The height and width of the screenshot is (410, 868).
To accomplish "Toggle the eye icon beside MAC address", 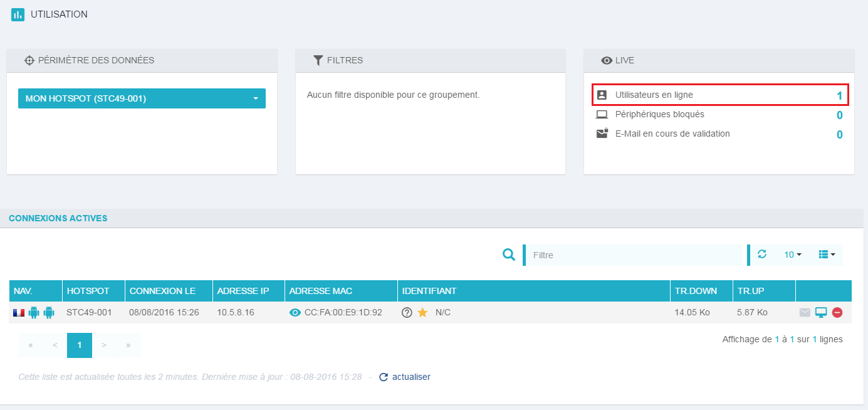I will (295, 313).
